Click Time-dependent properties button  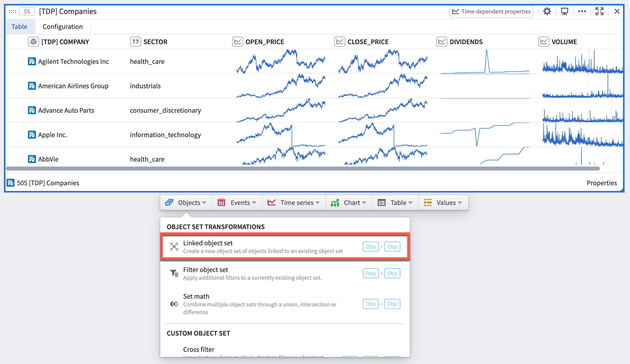click(491, 11)
